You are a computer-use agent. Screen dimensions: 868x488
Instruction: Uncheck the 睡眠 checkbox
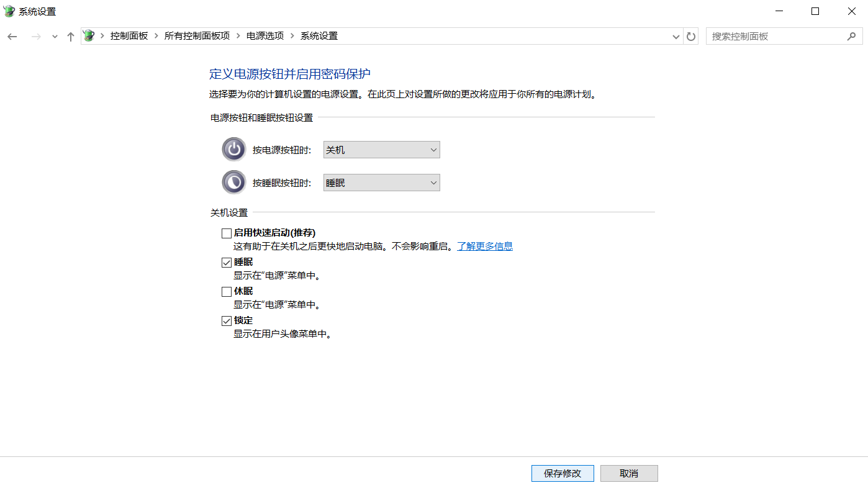point(227,263)
